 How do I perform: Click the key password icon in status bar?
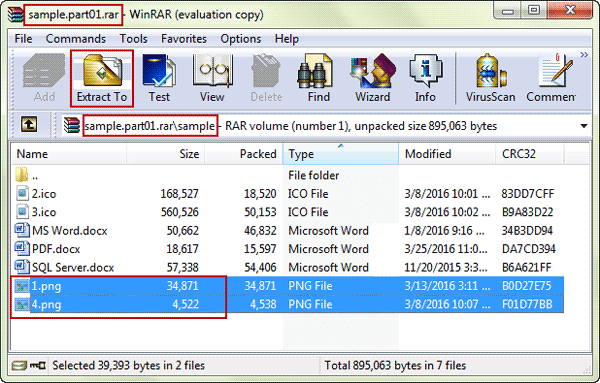pos(38,366)
